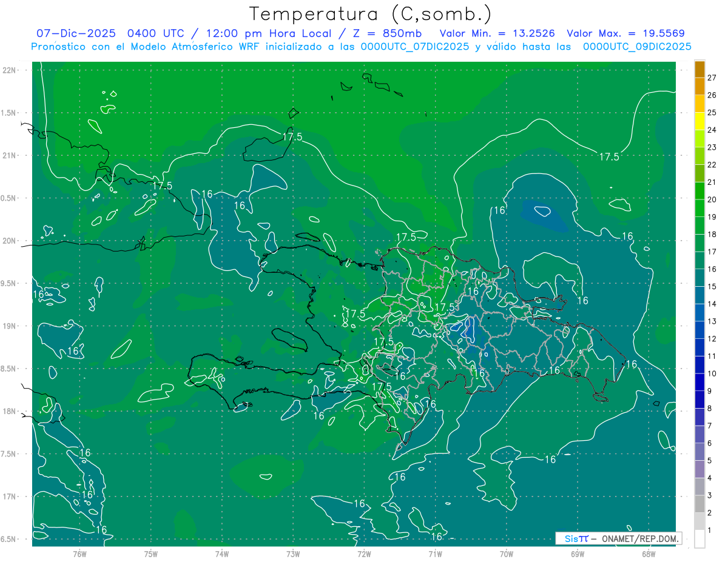Click the 69W longitude axis label

(578, 554)
